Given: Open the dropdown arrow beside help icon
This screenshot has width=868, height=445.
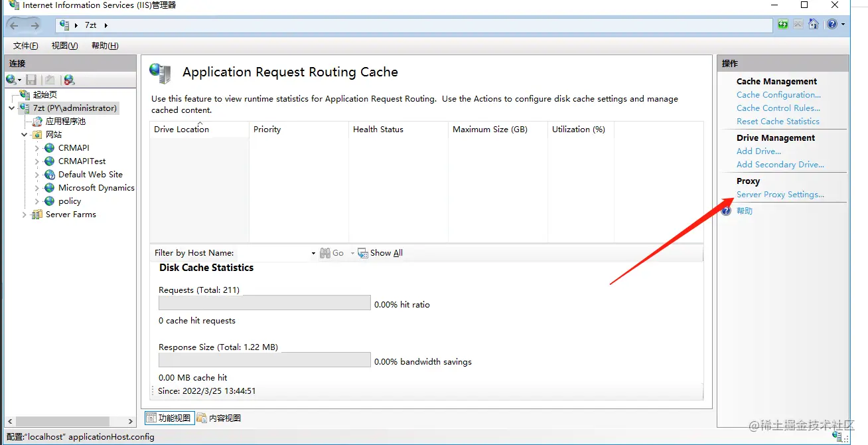Looking at the screenshot, I should coord(843,25).
